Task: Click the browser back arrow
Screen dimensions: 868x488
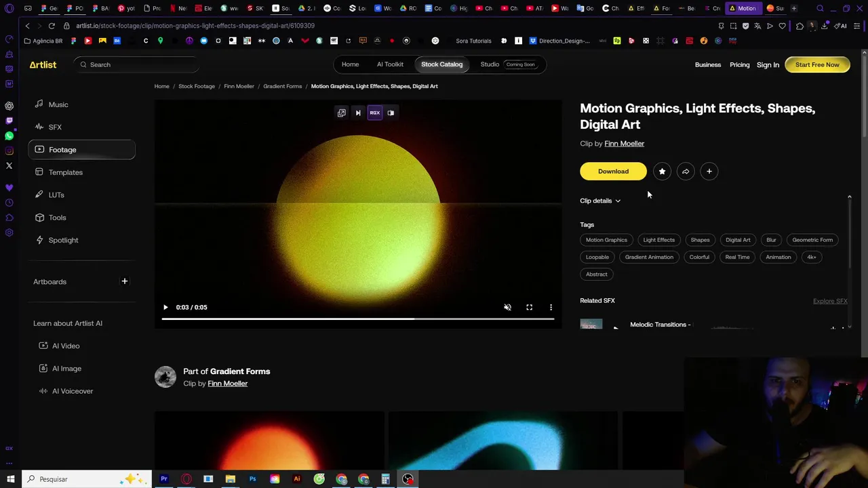Action: (27, 26)
